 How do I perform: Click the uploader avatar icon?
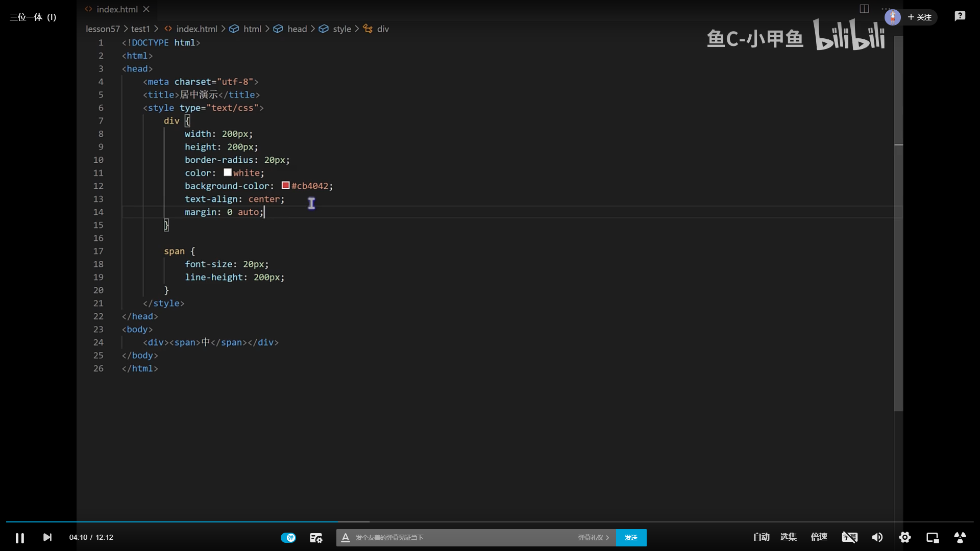[893, 17]
